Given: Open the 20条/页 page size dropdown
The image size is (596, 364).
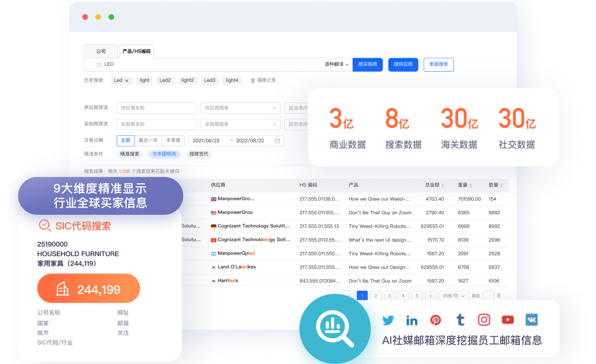Looking at the screenshot, I should coord(454,296).
